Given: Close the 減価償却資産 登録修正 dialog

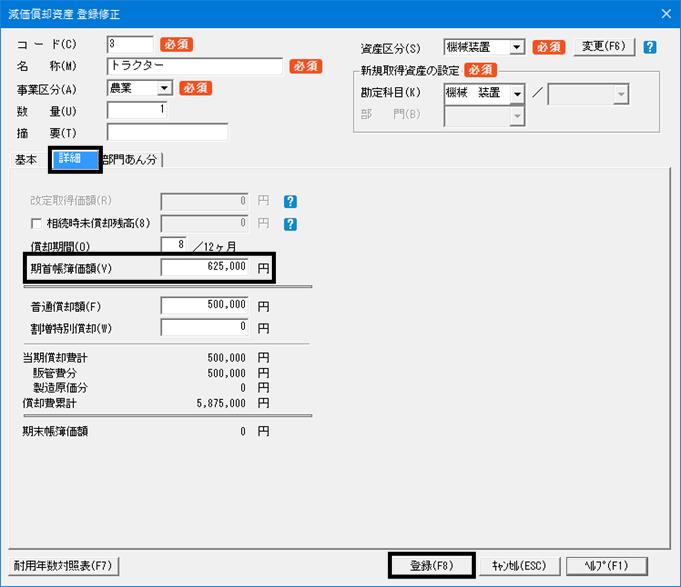Looking at the screenshot, I should [666, 14].
